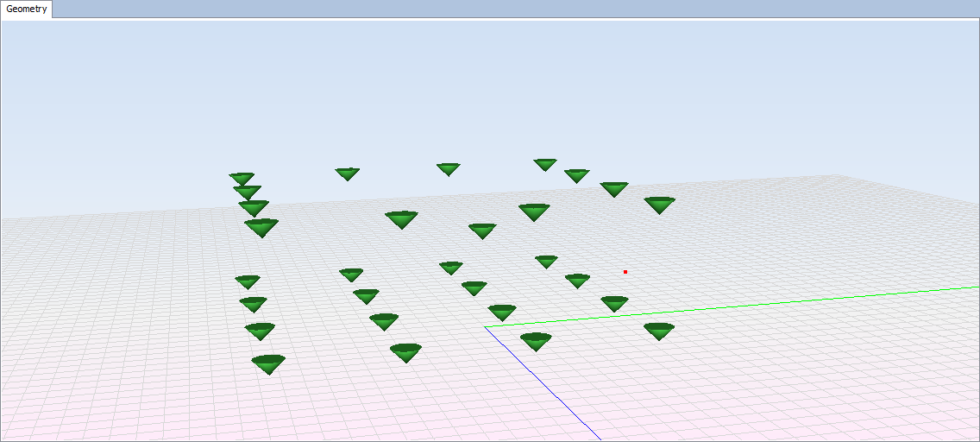Select the top cone of the lower-left column
980x442 pixels.
(x=248, y=281)
